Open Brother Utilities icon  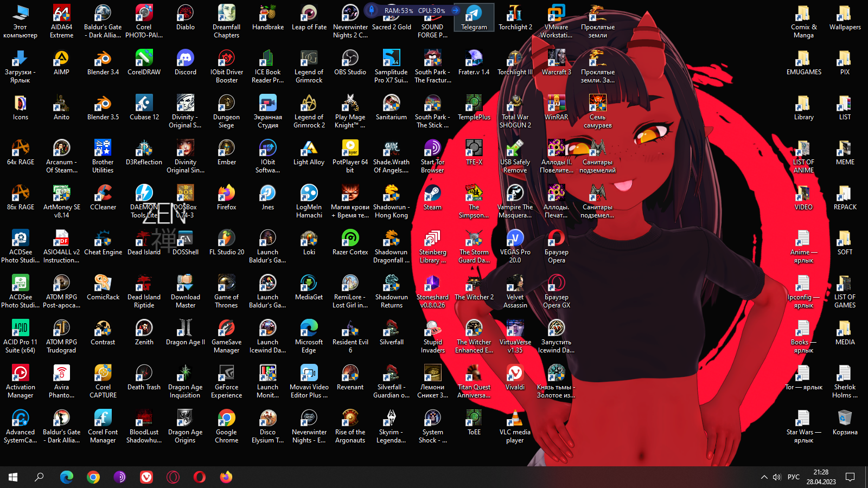pos(103,157)
